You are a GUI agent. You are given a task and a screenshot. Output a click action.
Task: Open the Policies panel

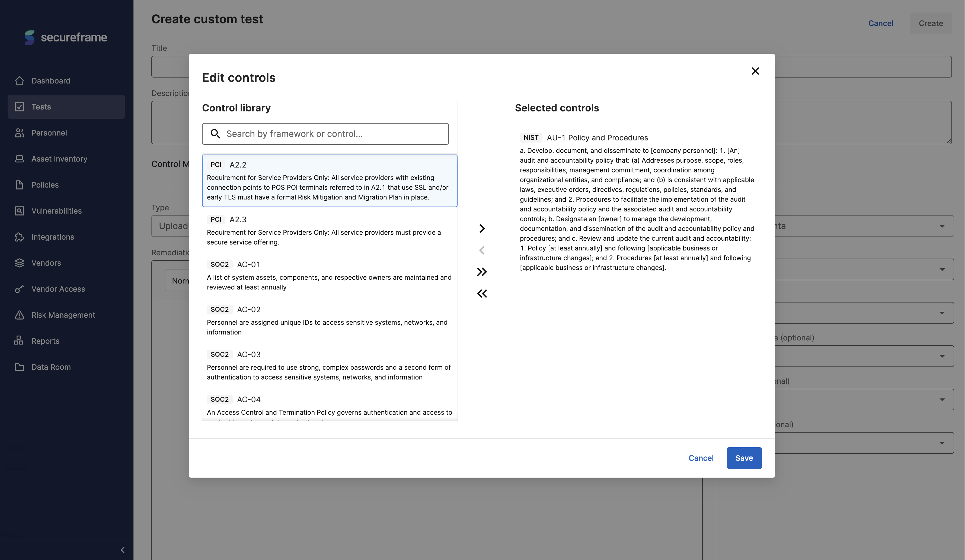point(45,185)
